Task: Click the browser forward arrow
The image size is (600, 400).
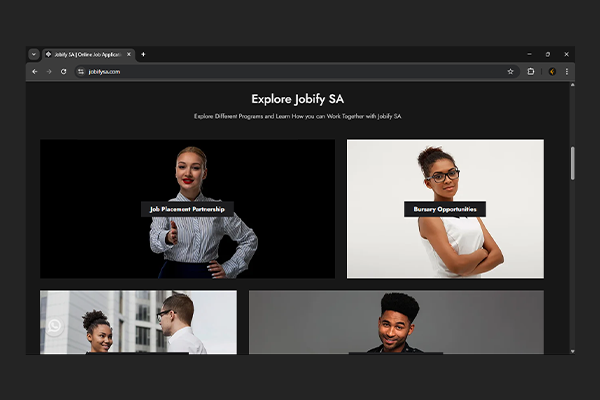Action: pos(49,72)
